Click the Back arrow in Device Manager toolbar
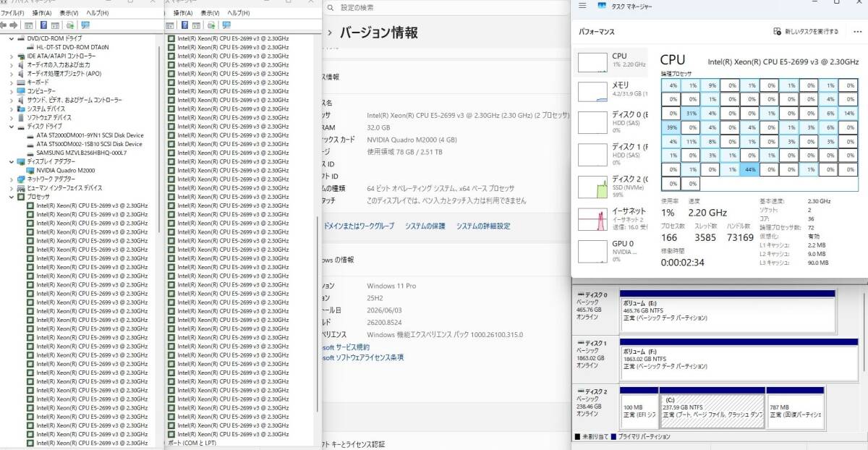The width and height of the screenshot is (868, 450). pyautogui.click(x=4, y=25)
